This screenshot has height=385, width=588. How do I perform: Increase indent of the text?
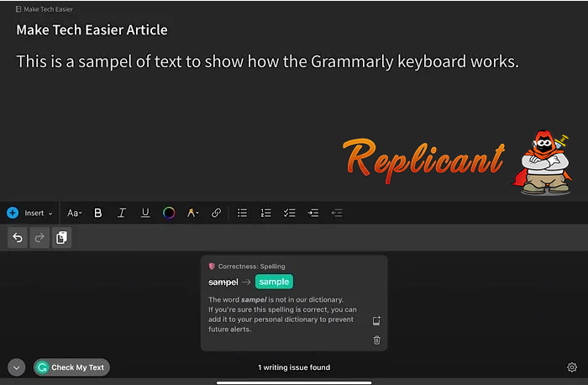pyautogui.click(x=313, y=213)
